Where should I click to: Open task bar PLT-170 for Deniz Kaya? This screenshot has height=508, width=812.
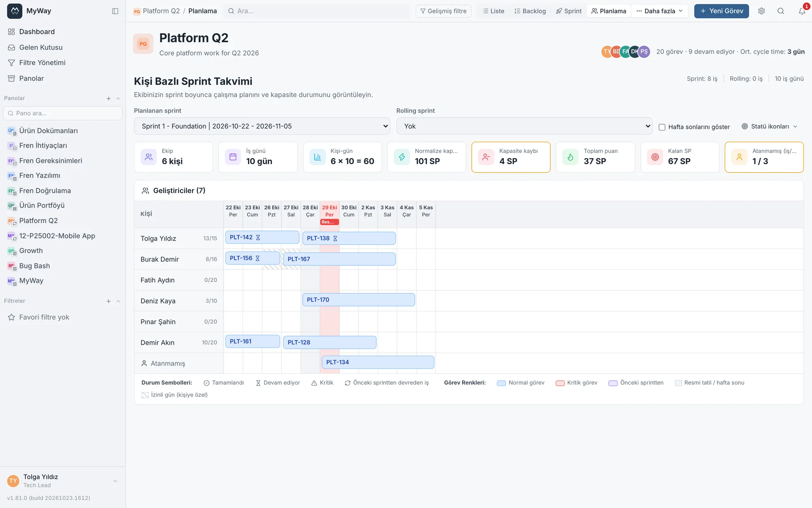tap(358, 300)
